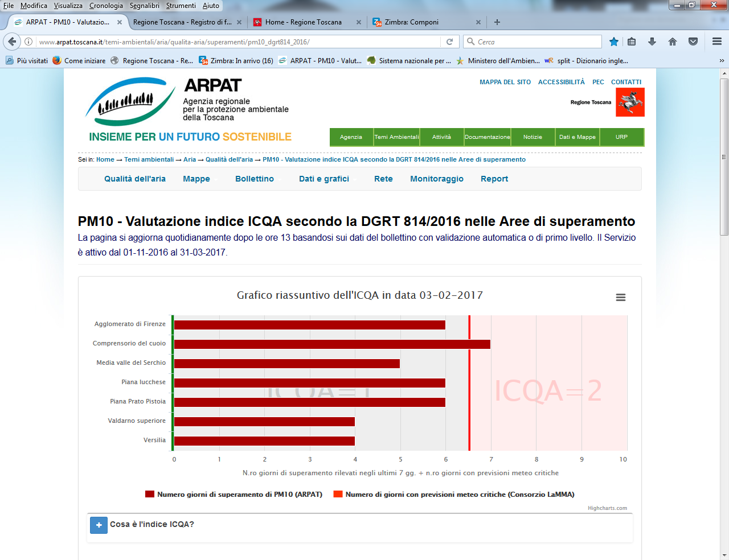729x560 pixels.
Task: Click the Temi Ambientali green nav button
Action: pyautogui.click(x=396, y=137)
